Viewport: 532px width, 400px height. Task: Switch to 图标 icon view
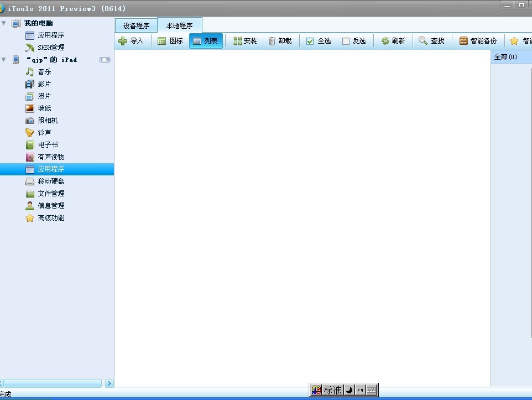pos(162,41)
